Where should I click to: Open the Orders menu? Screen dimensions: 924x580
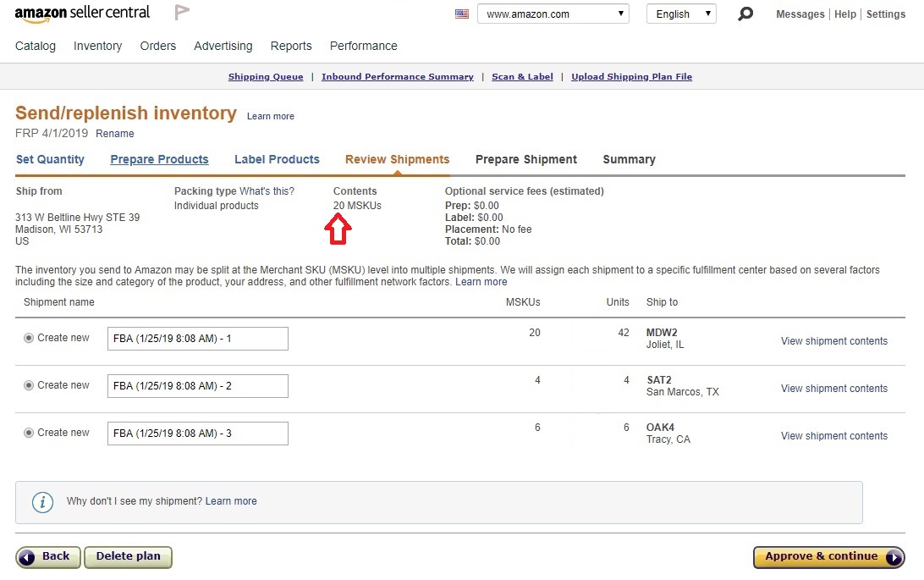pyautogui.click(x=158, y=46)
